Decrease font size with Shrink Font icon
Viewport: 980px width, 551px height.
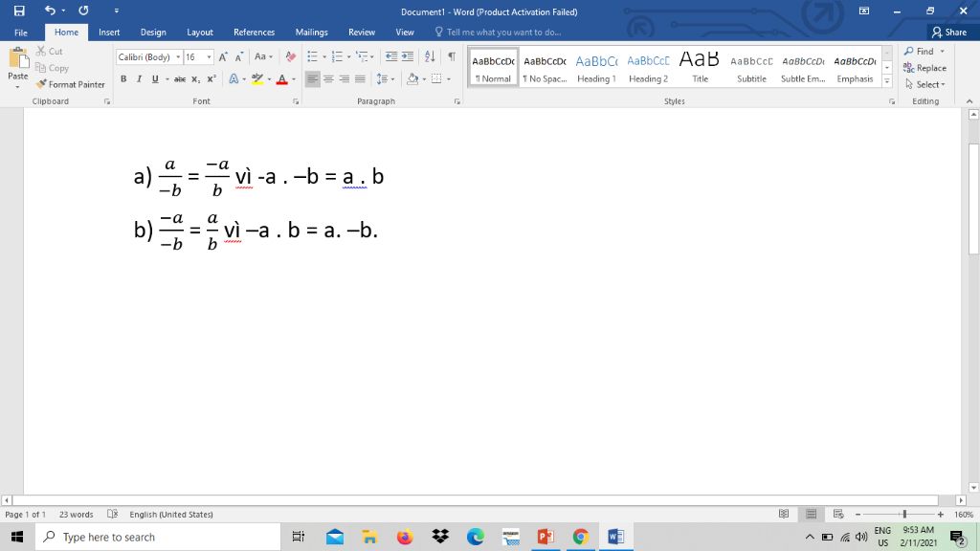tap(238, 56)
